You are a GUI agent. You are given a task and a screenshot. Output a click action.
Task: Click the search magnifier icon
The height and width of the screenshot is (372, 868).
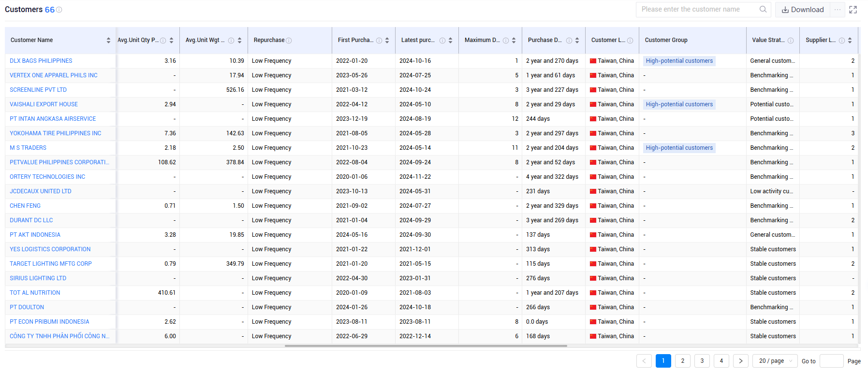point(763,9)
